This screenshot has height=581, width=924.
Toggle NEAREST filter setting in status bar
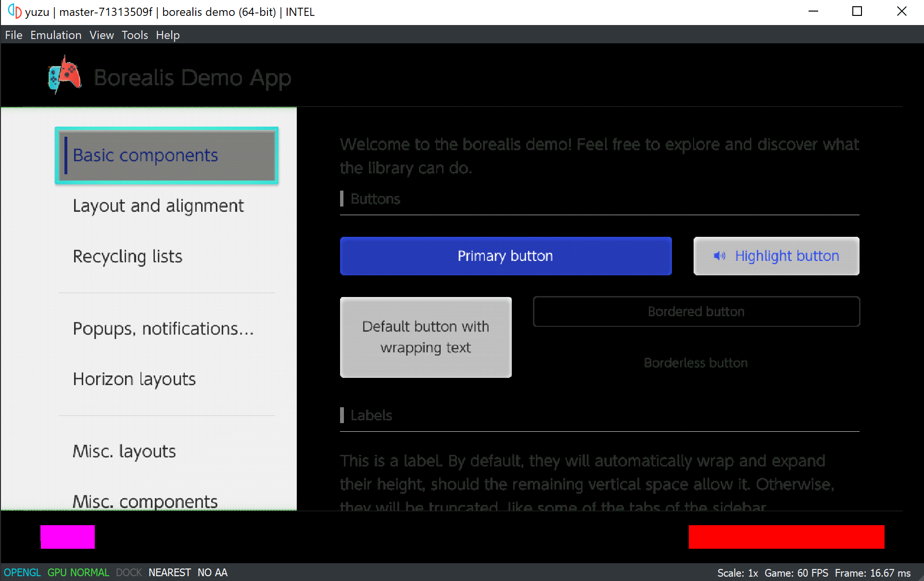point(169,572)
